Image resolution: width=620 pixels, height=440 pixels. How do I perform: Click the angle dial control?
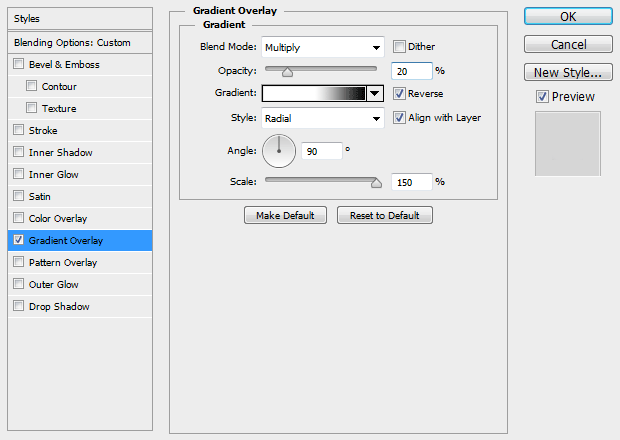coord(279,151)
